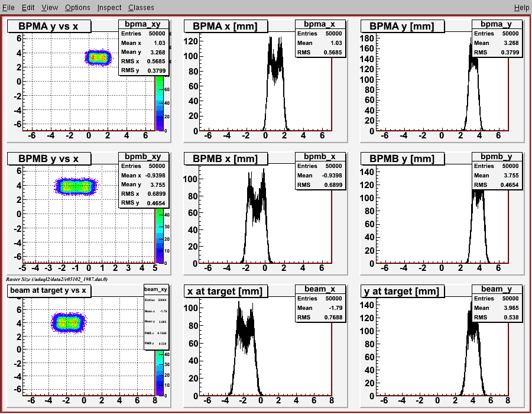Click the beam at target color palette
Screen dimensions: 532x414
(160, 373)
